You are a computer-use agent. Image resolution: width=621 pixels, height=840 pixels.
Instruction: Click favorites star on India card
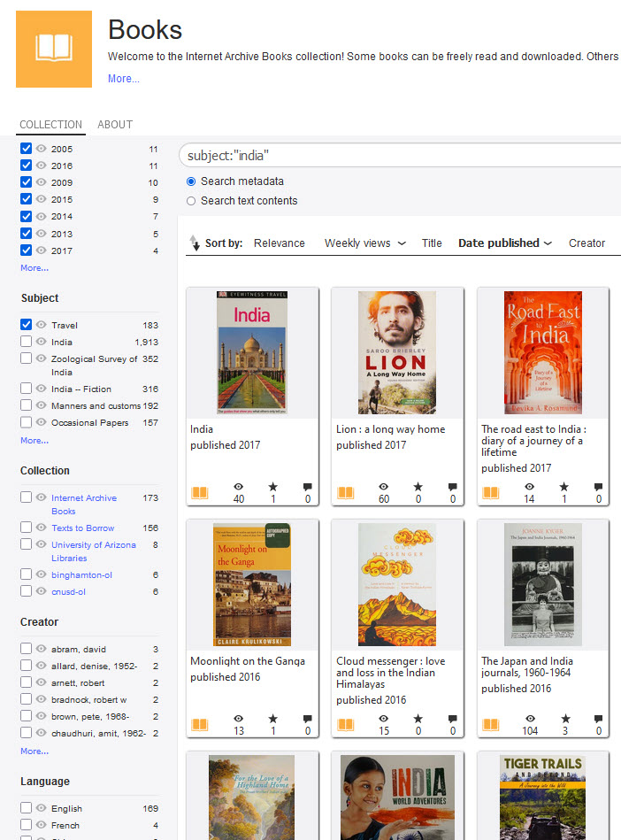tap(273, 487)
